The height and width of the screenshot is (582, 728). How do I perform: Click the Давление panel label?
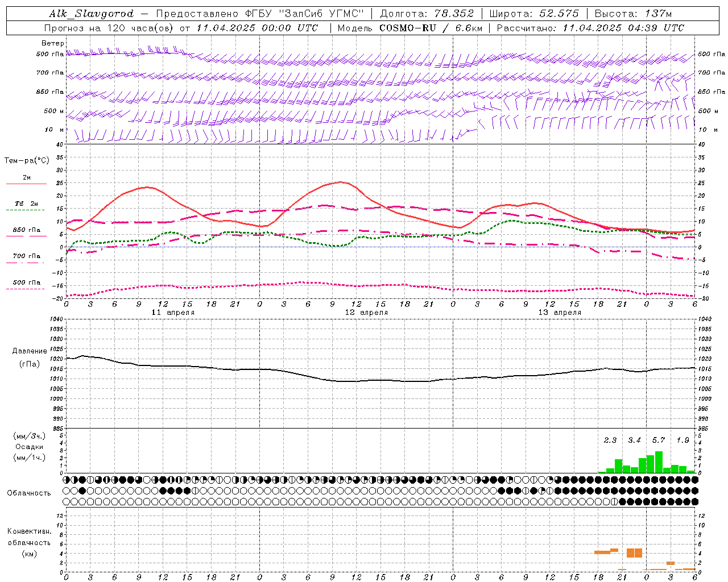(x=30, y=351)
